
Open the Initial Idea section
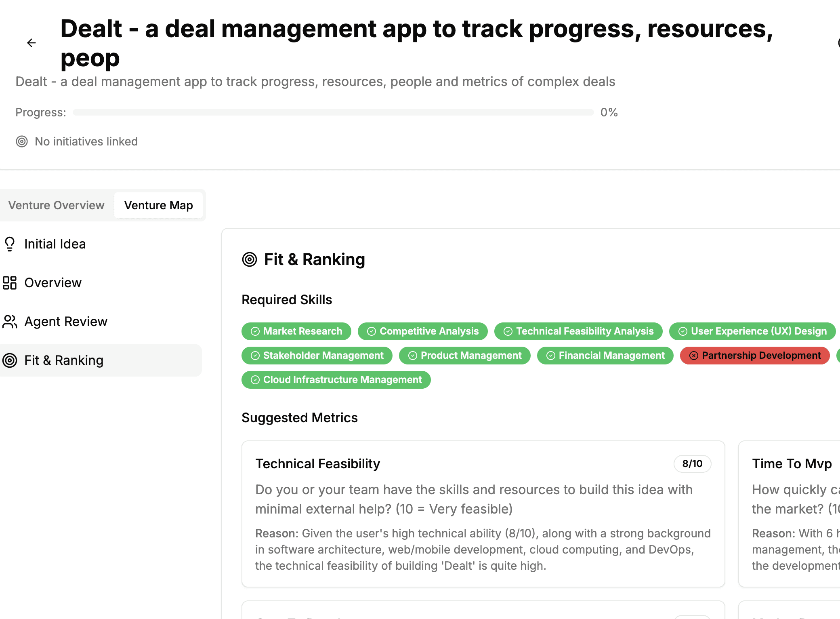point(55,244)
